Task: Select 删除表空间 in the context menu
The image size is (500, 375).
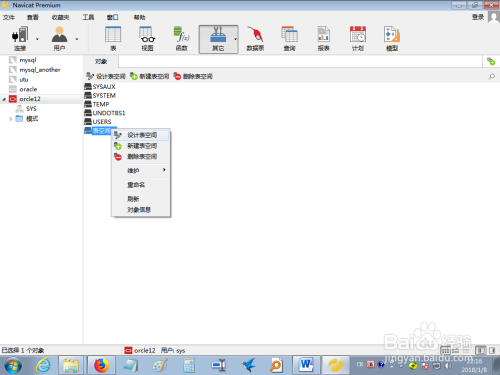Action: (141, 156)
